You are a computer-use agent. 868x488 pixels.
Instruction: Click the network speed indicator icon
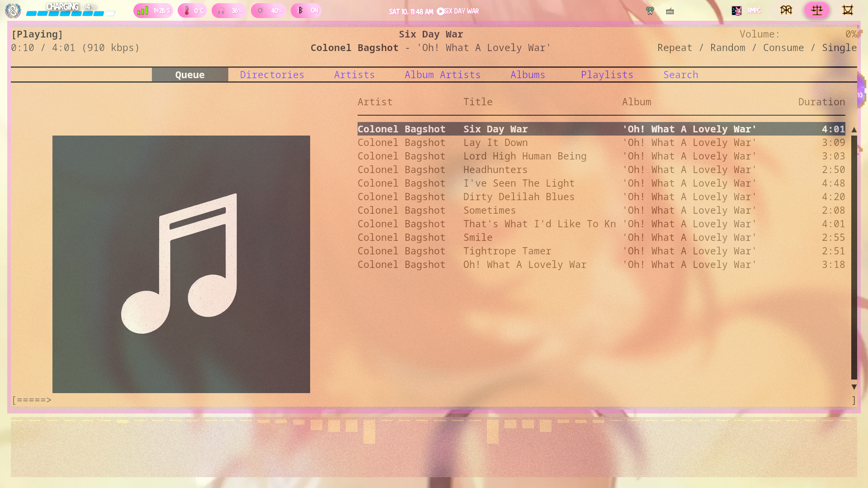point(143,10)
